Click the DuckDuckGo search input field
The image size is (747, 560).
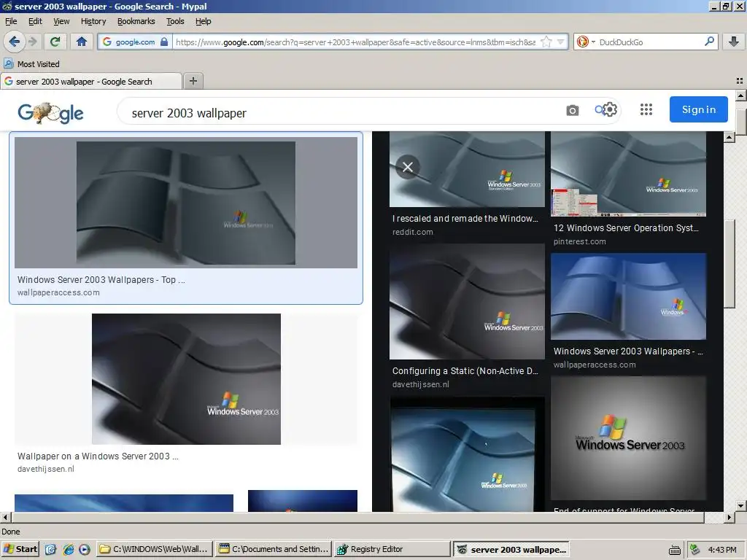(x=650, y=42)
